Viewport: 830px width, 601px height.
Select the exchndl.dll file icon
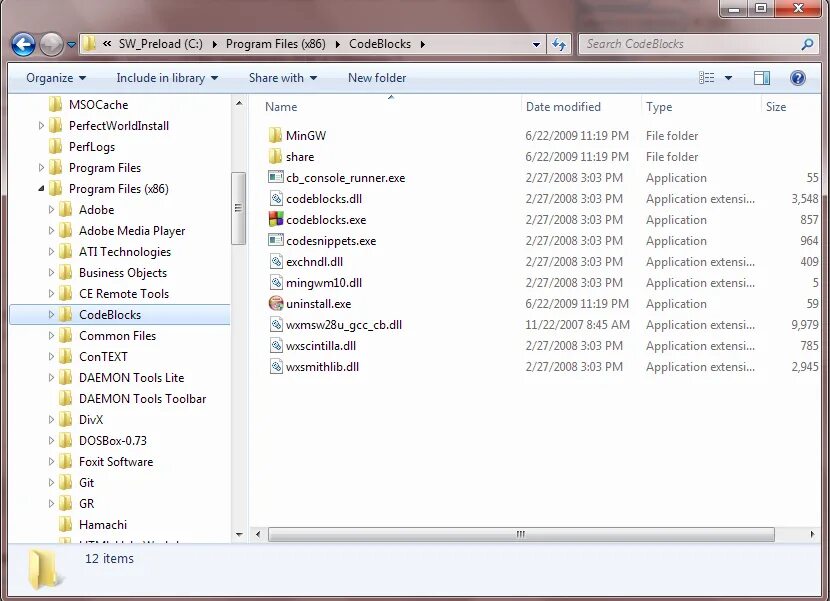tap(276, 262)
